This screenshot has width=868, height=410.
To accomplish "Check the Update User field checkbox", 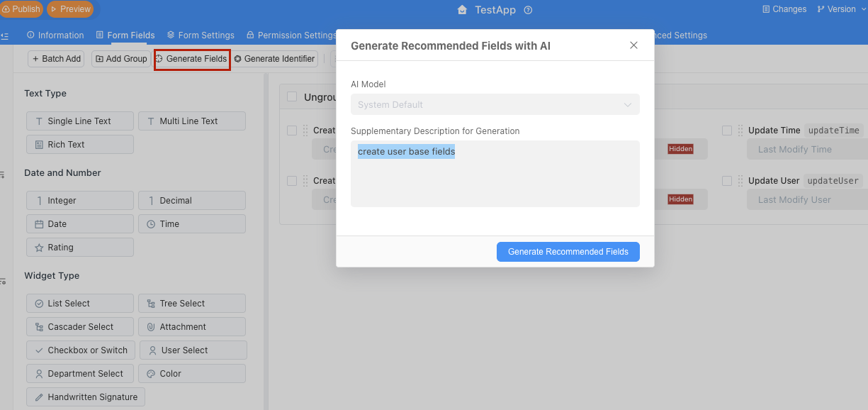I will tap(727, 181).
